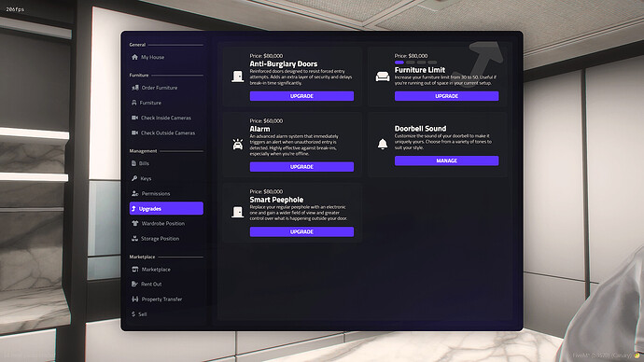Click the camera icon for Check Inside Cameras

134,118
